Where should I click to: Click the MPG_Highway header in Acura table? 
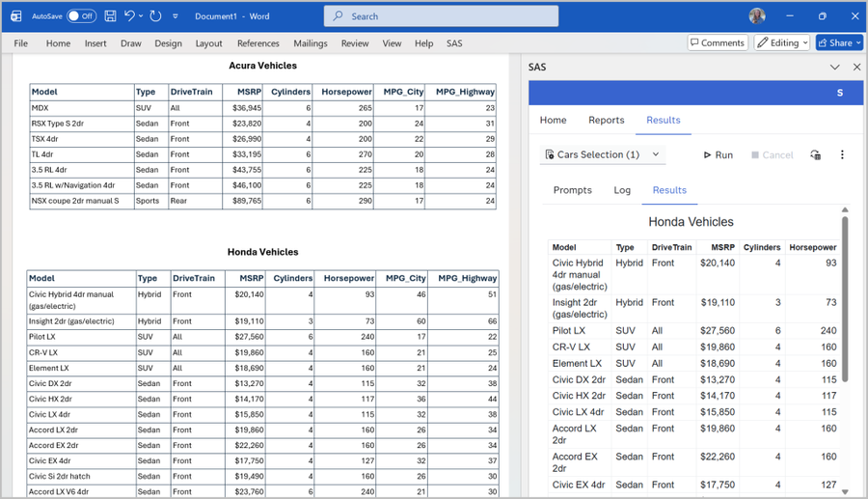(460, 92)
